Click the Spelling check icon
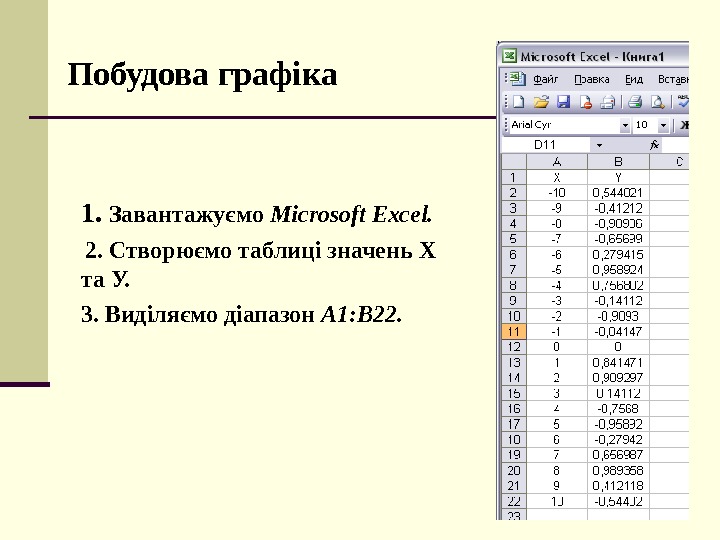 click(x=683, y=101)
